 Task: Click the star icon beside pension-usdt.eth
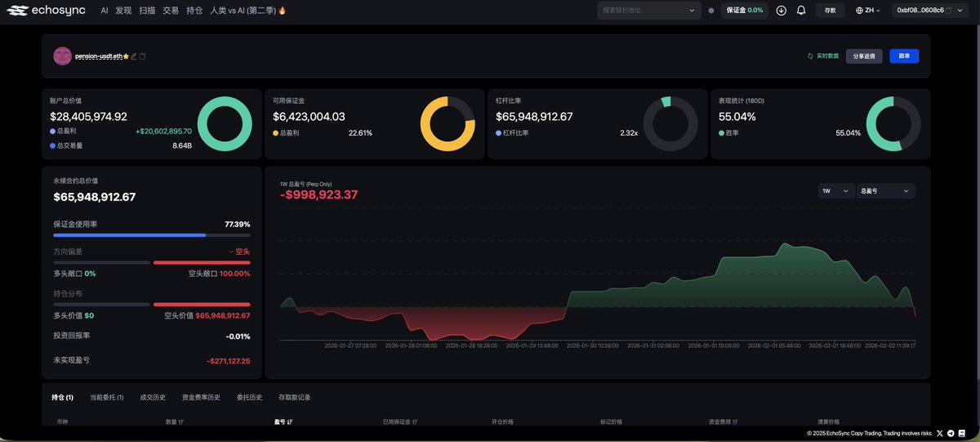[x=126, y=56]
